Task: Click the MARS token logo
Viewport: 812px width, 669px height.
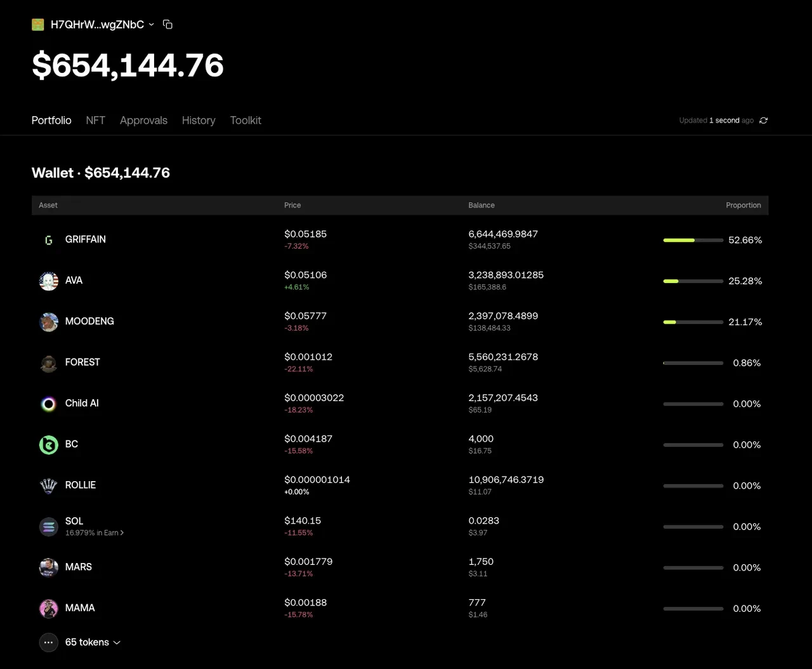Action: click(x=49, y=567)
